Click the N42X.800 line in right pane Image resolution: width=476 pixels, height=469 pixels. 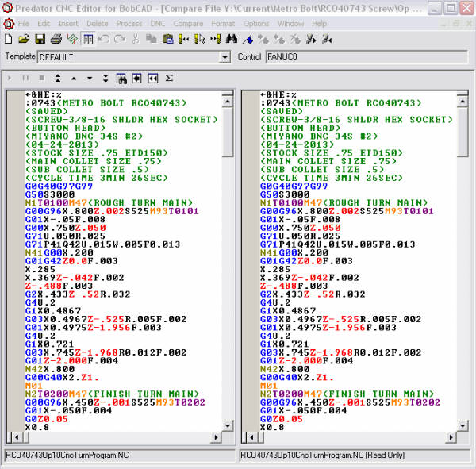coord(285,369)
